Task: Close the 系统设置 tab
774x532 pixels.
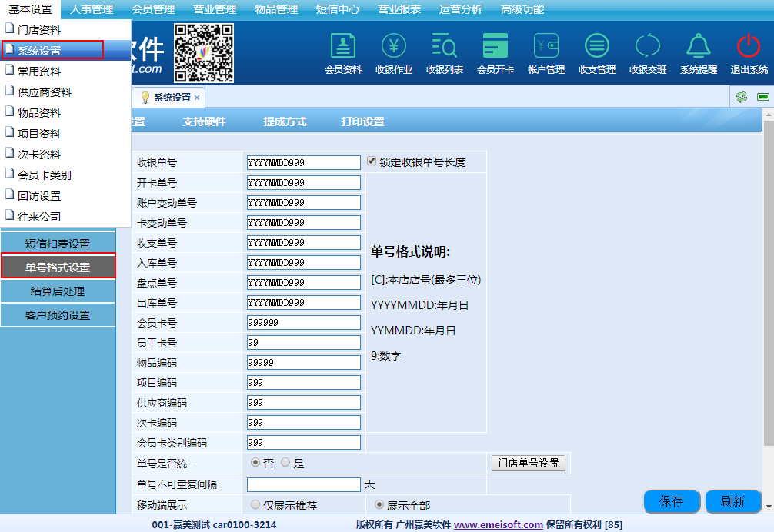Action: tap(197, 98)
